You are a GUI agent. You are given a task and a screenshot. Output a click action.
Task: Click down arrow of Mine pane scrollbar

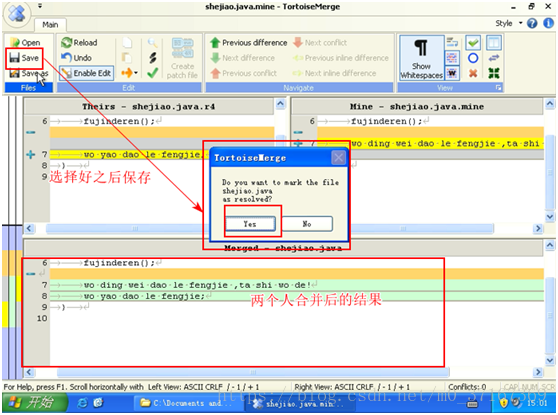(549, 216)
